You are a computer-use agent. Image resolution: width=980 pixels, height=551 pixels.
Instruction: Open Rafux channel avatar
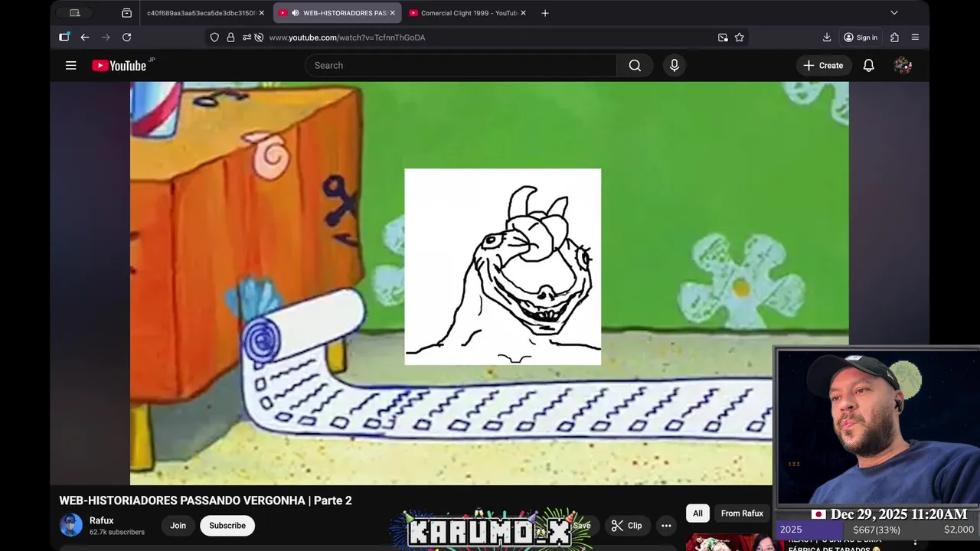(x=71, y=525)
